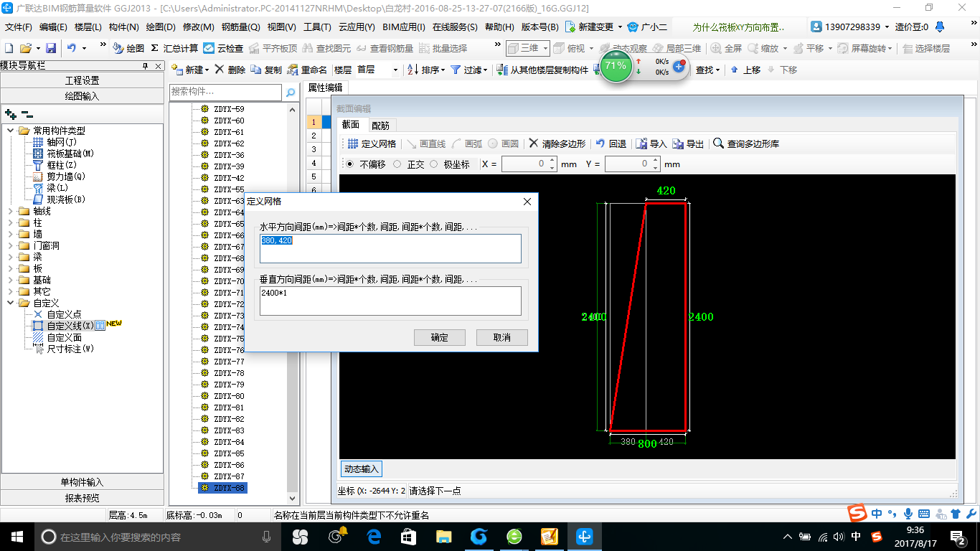Image resolution: width=980 pixels, height=551 pixels.
Task: Click 回退 undo step tool
Action: 611,143
